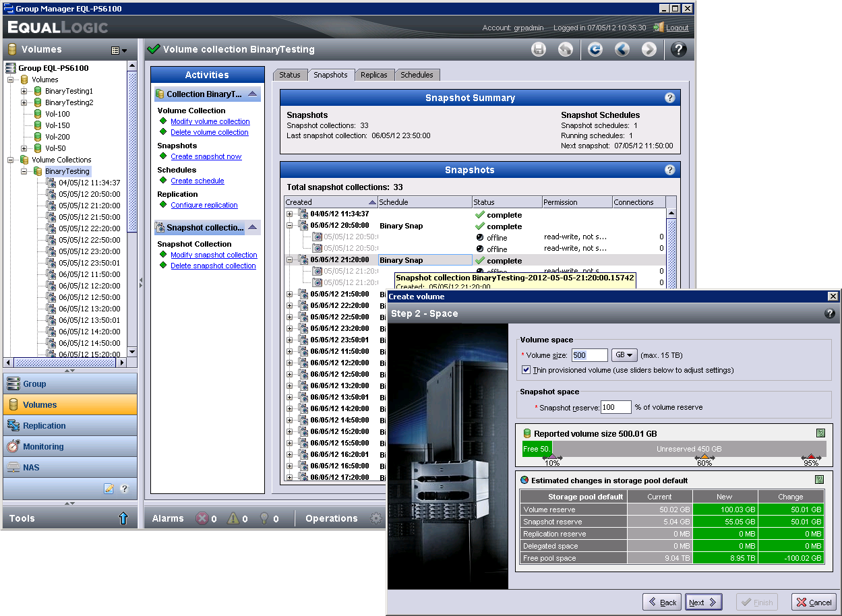Click the volume icon next to Vol-100
The height and width of the screenshot is (616, 842).
click(x=38, y=114)
